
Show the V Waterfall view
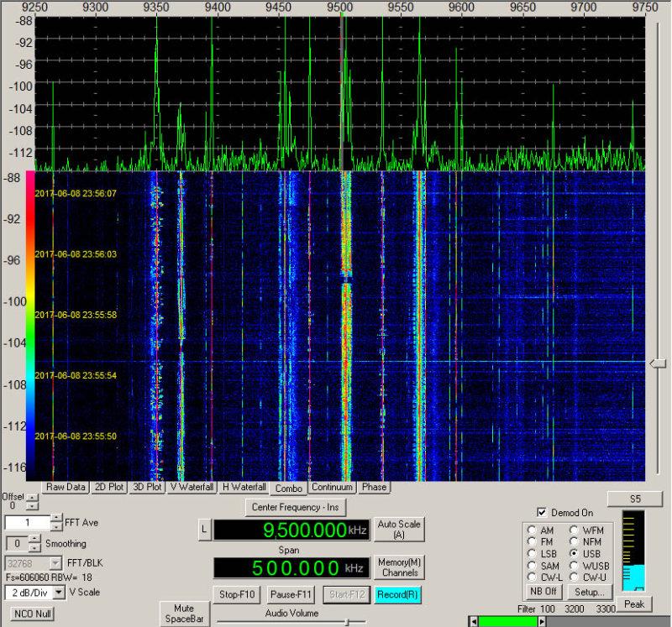pyautogui.click(x=192, y=487)
